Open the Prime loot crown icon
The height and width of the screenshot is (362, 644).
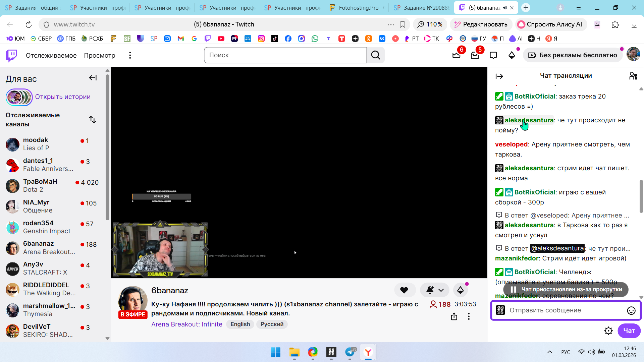tap(456, 55)
